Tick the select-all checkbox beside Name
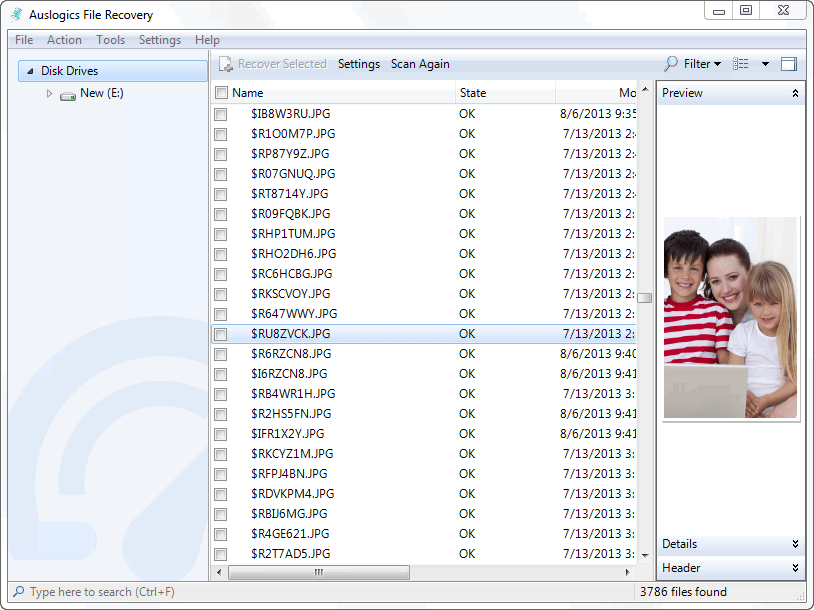814x610 pixels. (x=221, y=93)
